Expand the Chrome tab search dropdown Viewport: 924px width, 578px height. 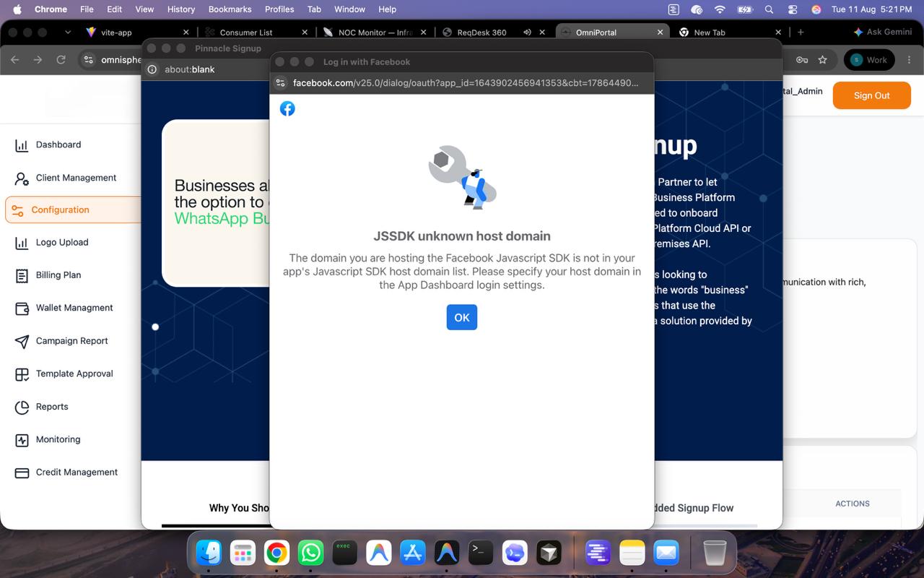pyautogui.click(x=68, y=33)
